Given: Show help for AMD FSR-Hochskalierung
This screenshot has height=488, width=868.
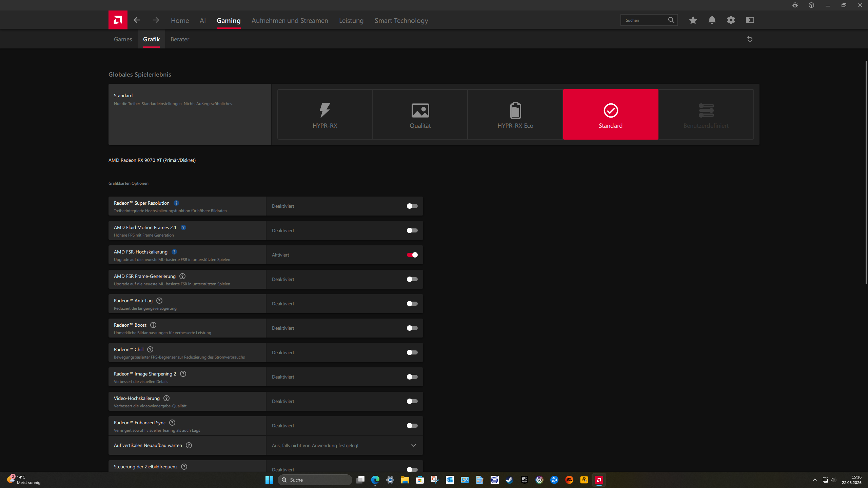Looking at the screenshot, I should [x=174, y=252].
